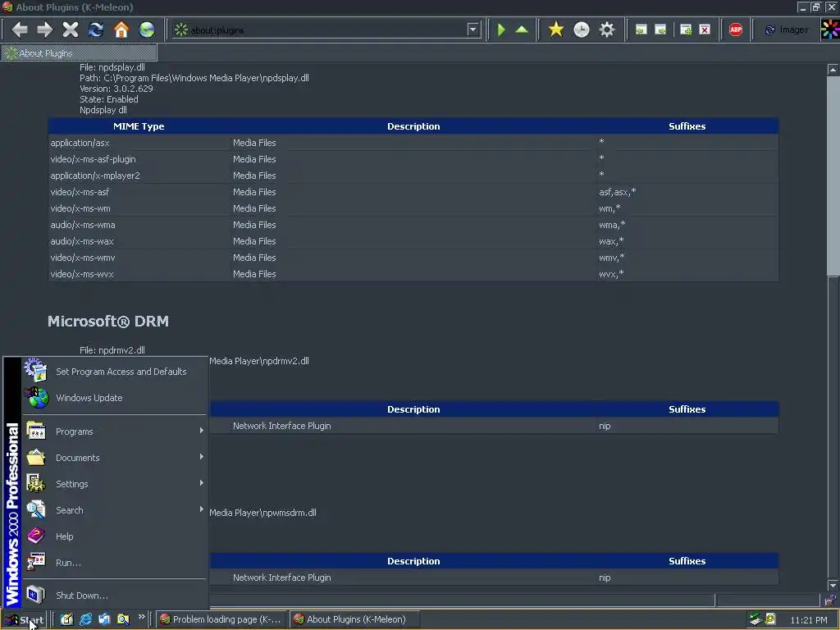Expand the Documents submenu
840x630 pixels.
tap(114, 458)
